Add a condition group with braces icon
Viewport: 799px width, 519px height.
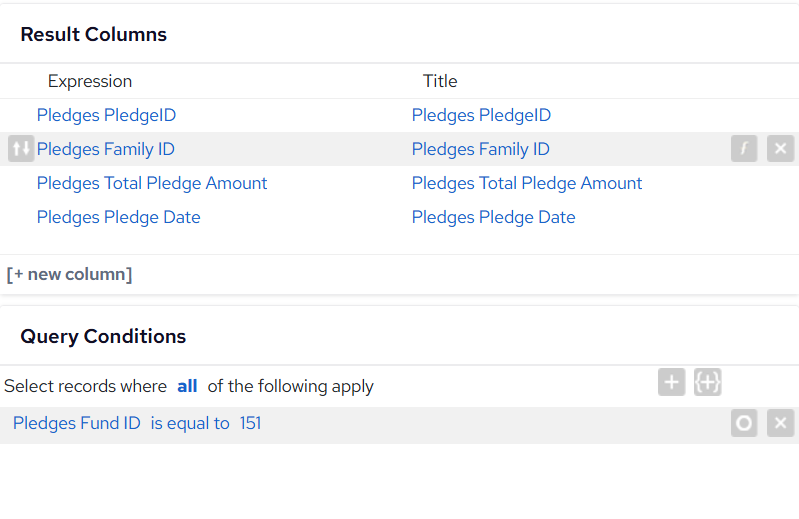[x=708, y=382]
